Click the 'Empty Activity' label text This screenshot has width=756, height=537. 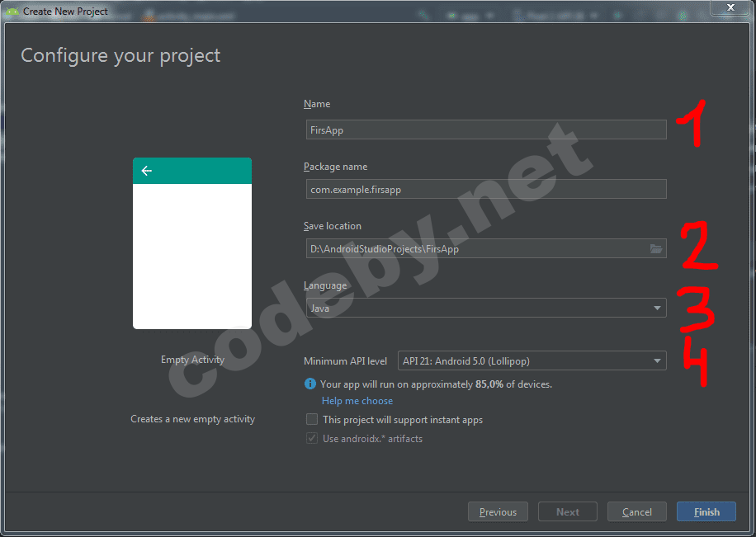pyautogui.click(x=192, y=360)
